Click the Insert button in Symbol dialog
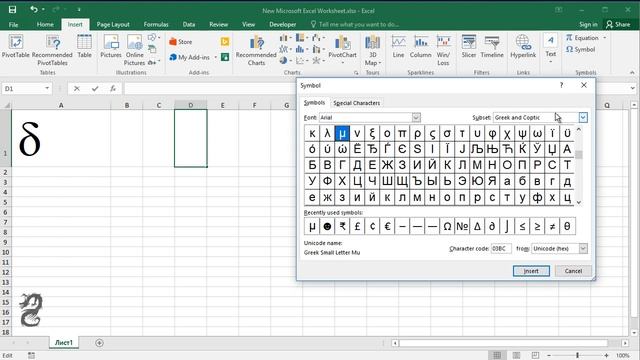The width and height of the screenshot is (640, 360). [531, 271]
